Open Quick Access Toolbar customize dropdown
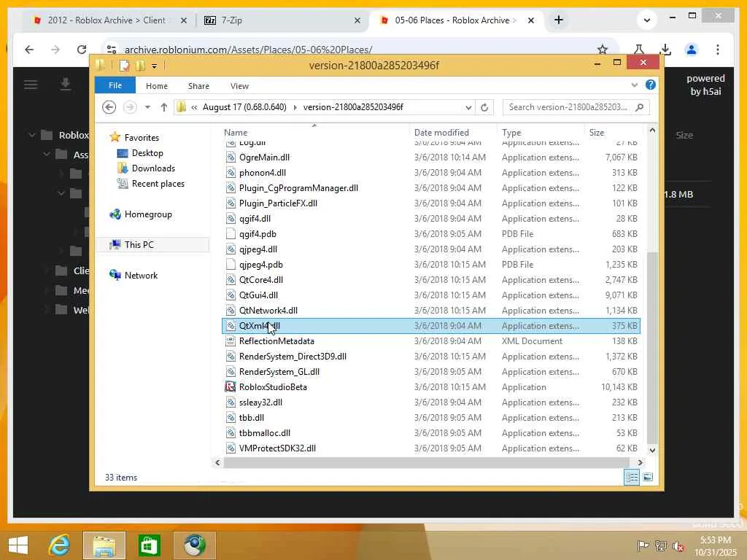747x560 pixels. [x=155, y=66]
